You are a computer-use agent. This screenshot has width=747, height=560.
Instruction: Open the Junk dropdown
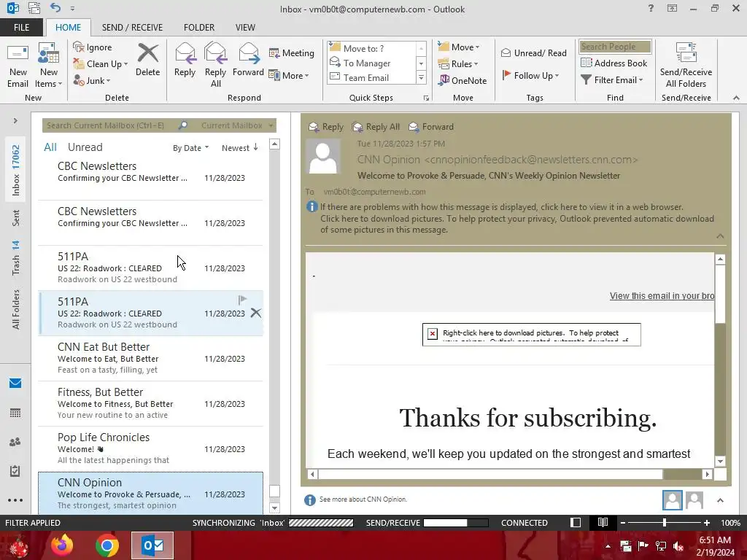point(91,80)
